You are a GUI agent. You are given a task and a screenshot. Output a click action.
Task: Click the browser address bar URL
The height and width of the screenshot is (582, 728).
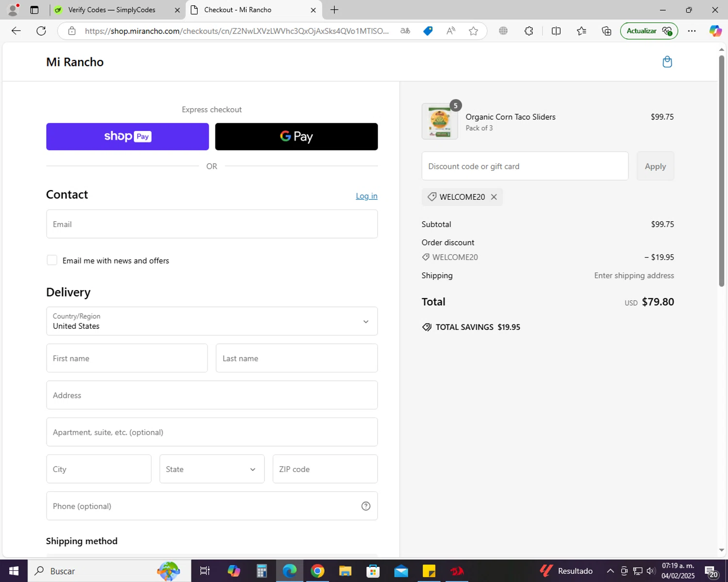(237, 31)
